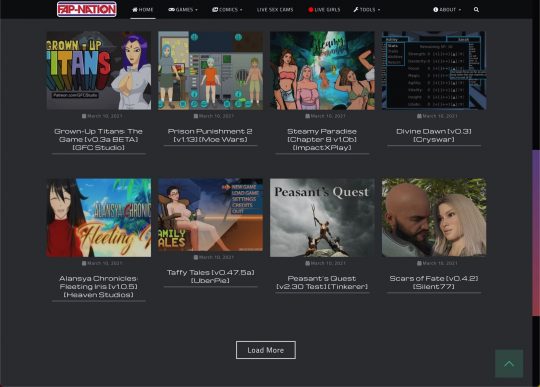
Task: Click the red Live Girls indicator icon
Action: click(311, 10)
